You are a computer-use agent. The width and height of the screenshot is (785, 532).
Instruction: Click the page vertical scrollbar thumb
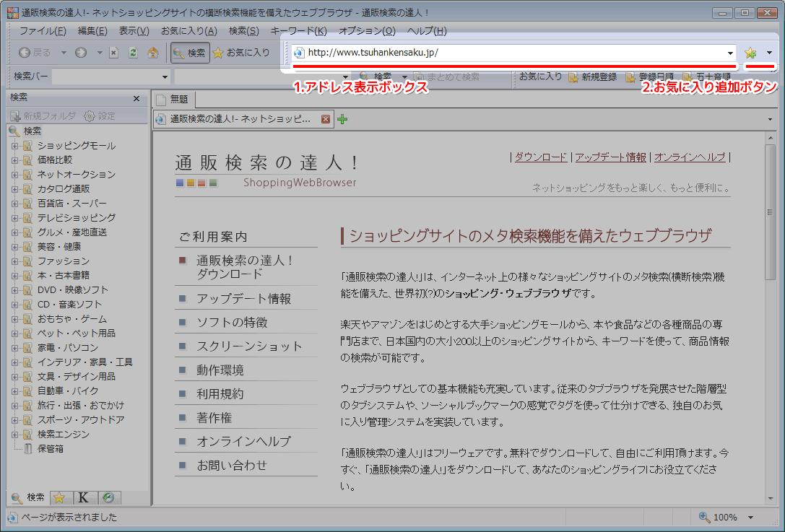tap(770, 212)
